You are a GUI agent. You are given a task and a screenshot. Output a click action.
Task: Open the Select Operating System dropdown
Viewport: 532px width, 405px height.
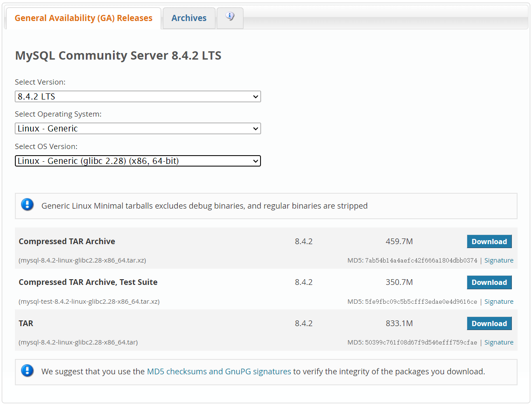point(138,128)
